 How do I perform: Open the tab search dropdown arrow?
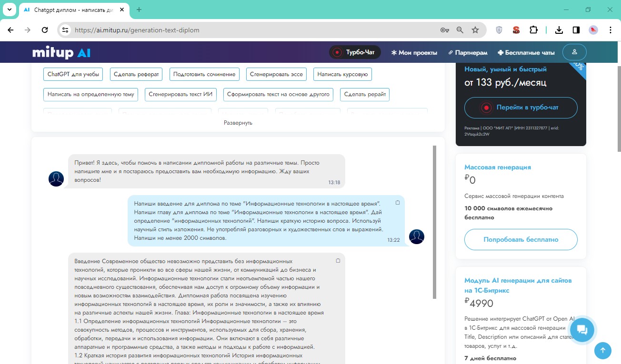(9, 10)
